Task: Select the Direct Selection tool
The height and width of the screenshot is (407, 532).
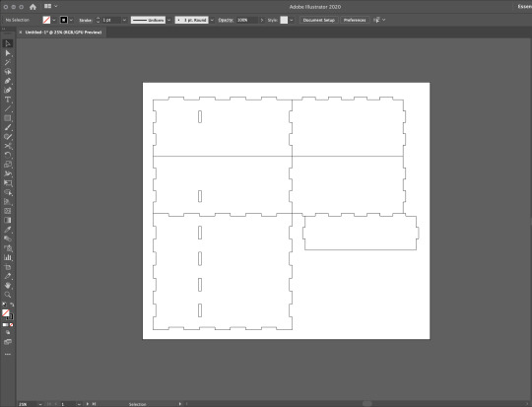Action: tap(8, 53)
